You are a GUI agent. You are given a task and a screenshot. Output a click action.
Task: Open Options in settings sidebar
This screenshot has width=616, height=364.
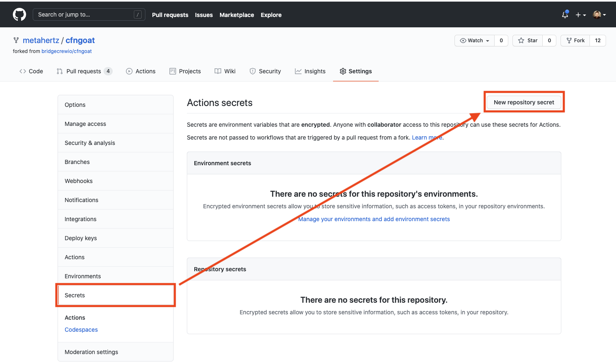(x=116, y=105)
